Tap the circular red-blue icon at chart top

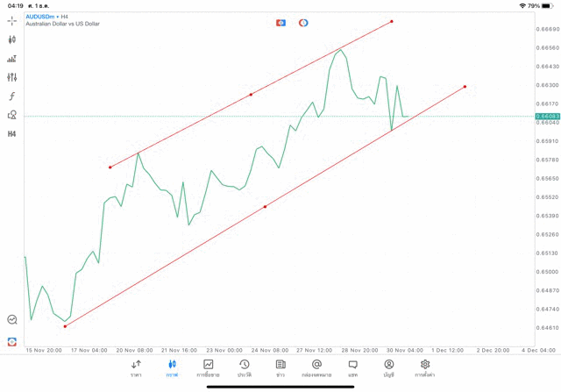click(x=303, y=23)
